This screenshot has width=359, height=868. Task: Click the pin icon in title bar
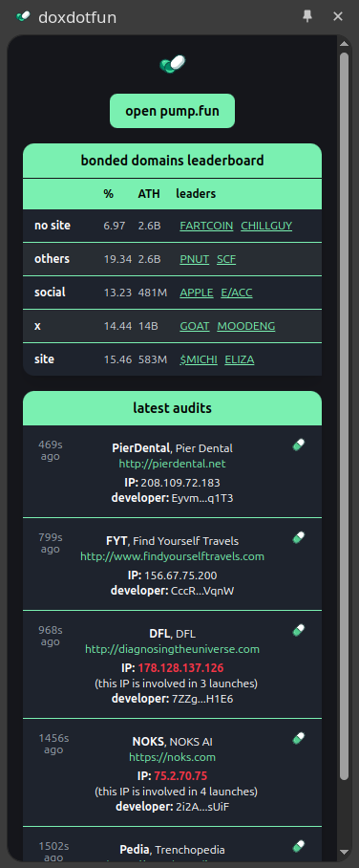click(x=307, y=16)
